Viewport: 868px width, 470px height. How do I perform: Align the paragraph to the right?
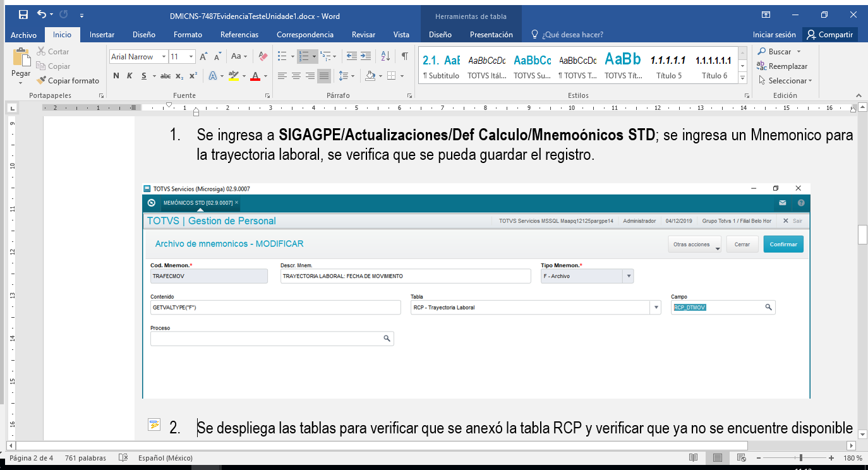pyautogui.click(x=310, y=76)
